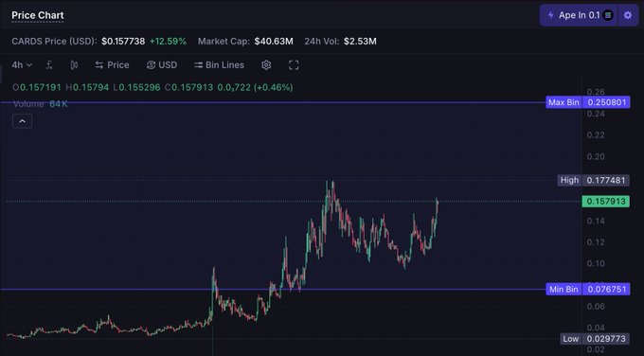Select the Min Bin 0.076751 label
The image size is (644, 356).
(588, 289)
